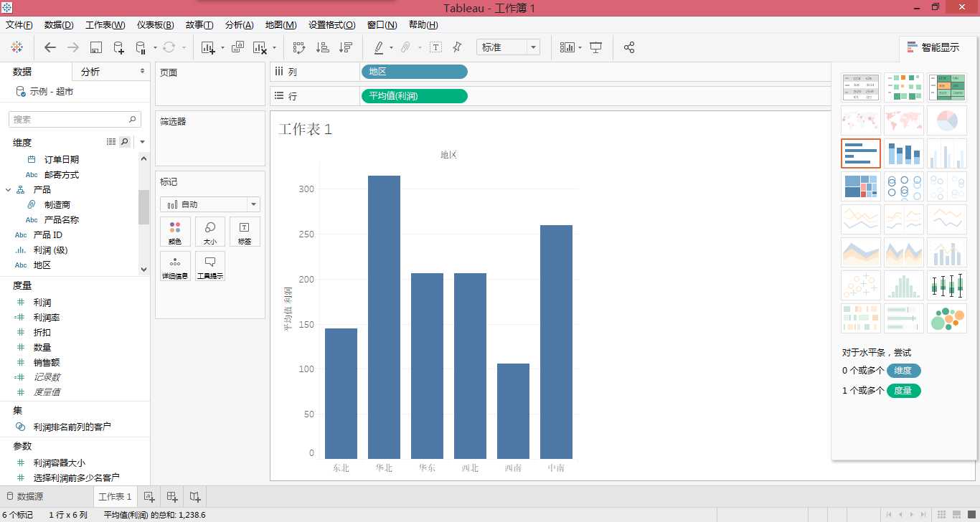The image size is (980, 522).
Task: Pause auto updates via the cylinder icon
Action: (141, 47)
